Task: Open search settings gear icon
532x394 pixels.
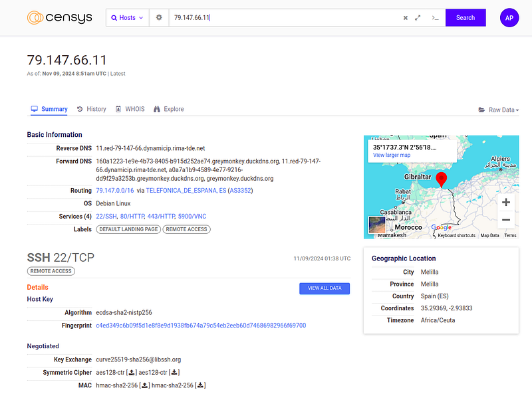Action: point(159,18)
